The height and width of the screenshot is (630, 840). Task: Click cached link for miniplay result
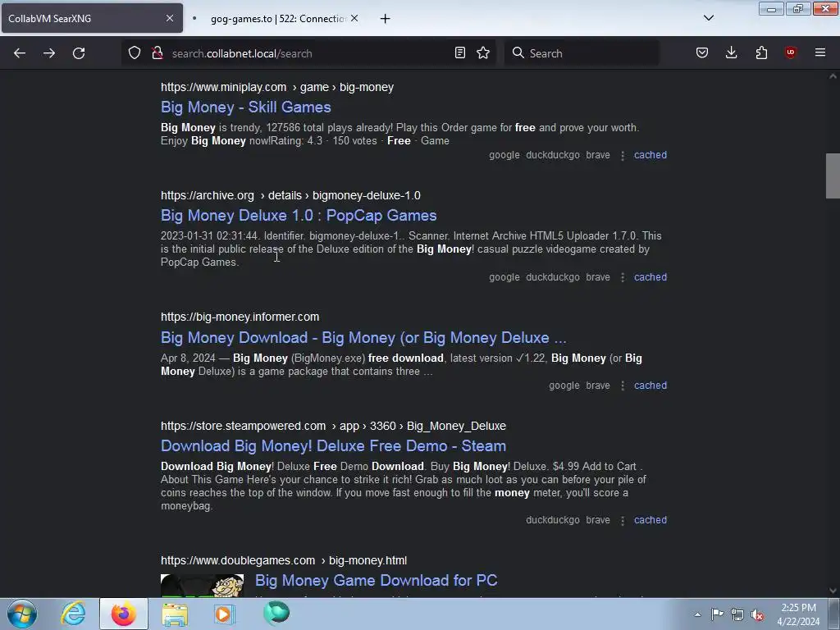point(651,155)
